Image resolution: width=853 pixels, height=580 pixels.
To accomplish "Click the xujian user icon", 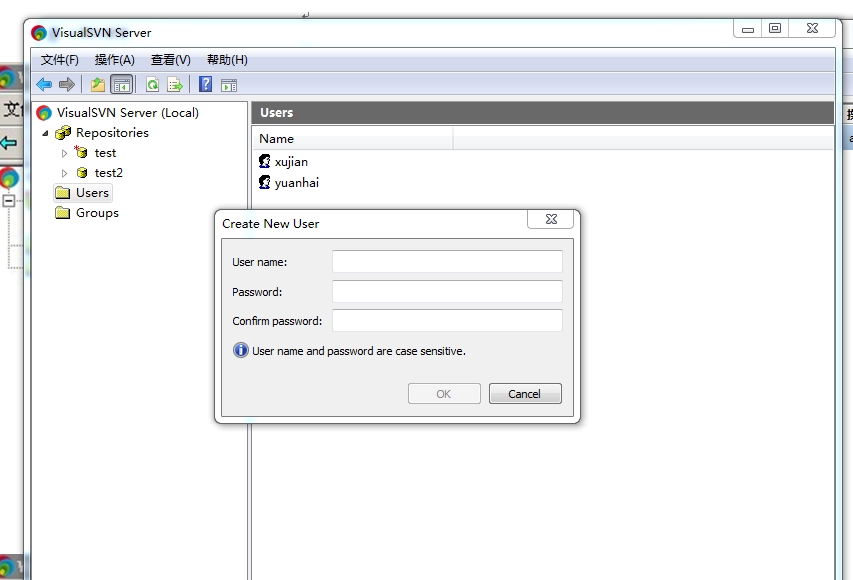I will tap(265, 161).
